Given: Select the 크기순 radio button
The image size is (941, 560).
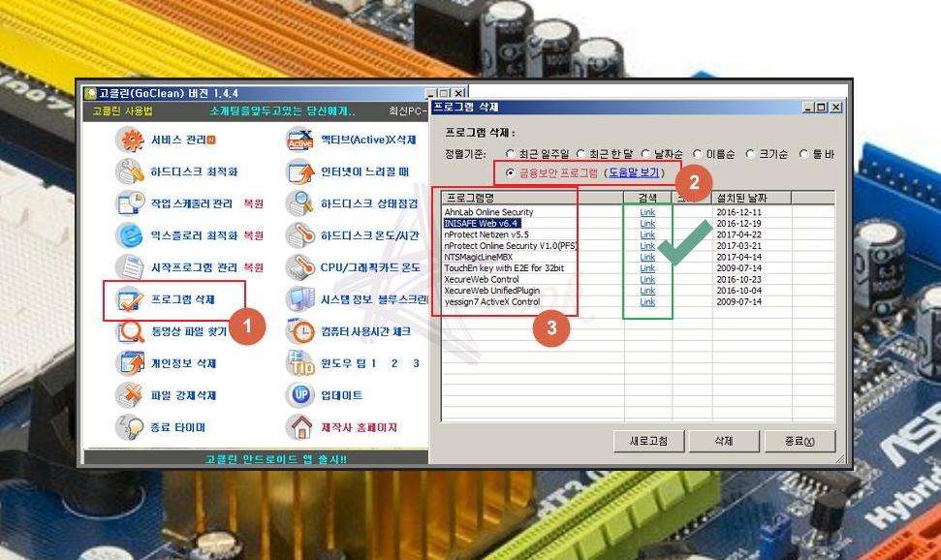Looking at the screenshot, I should (x=749, y=154).
